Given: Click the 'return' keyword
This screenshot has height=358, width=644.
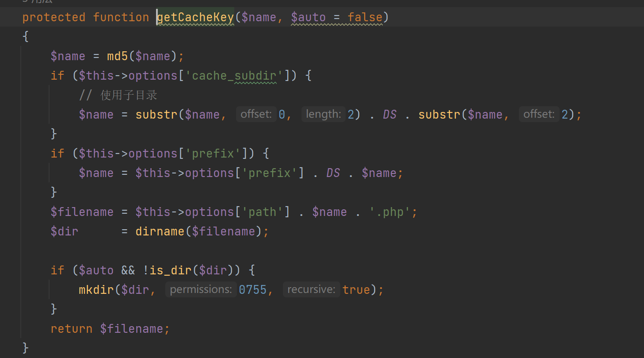Looking at the screenshot, I should [x=71, y=329].
